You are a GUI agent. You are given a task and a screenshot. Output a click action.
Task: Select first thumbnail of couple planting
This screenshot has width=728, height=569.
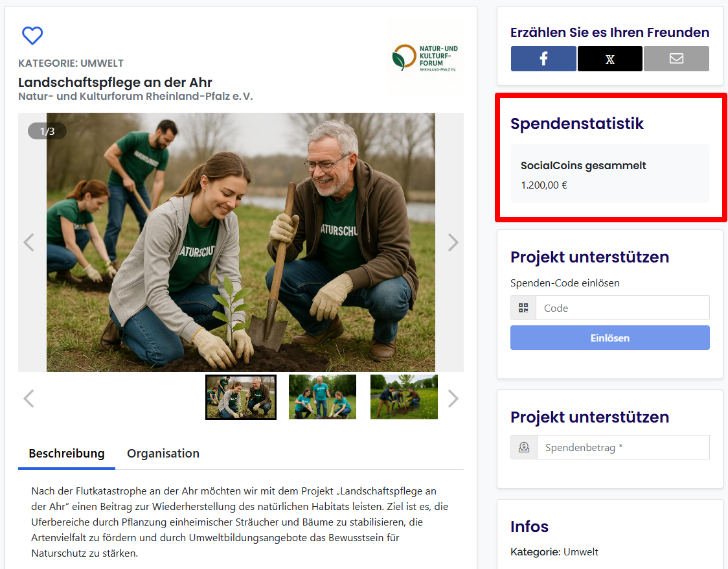click(241, 397)
